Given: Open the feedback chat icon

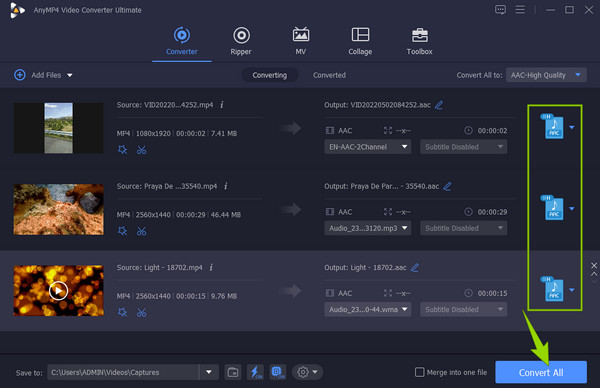Looking at the screenshot, I should [x=500, y=10].
